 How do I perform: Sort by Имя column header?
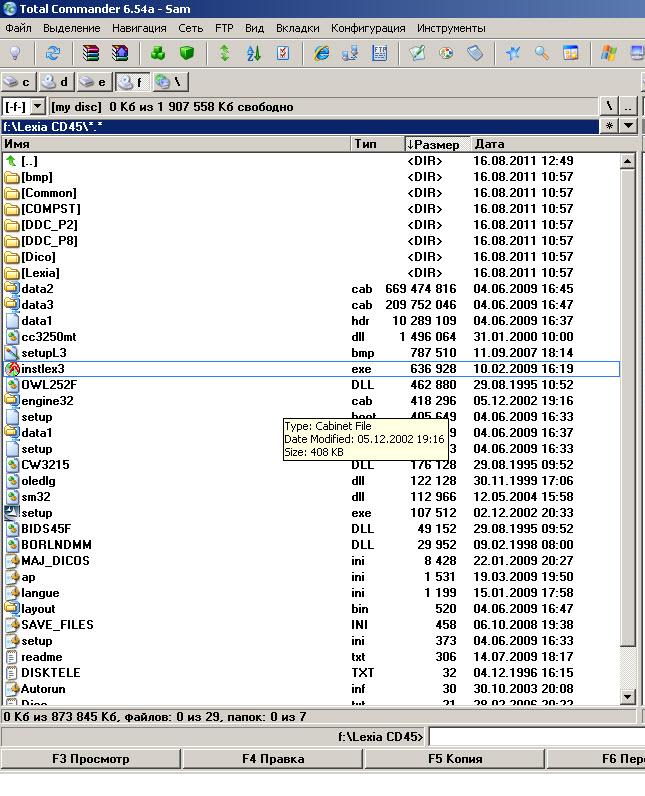click(176, 144)
